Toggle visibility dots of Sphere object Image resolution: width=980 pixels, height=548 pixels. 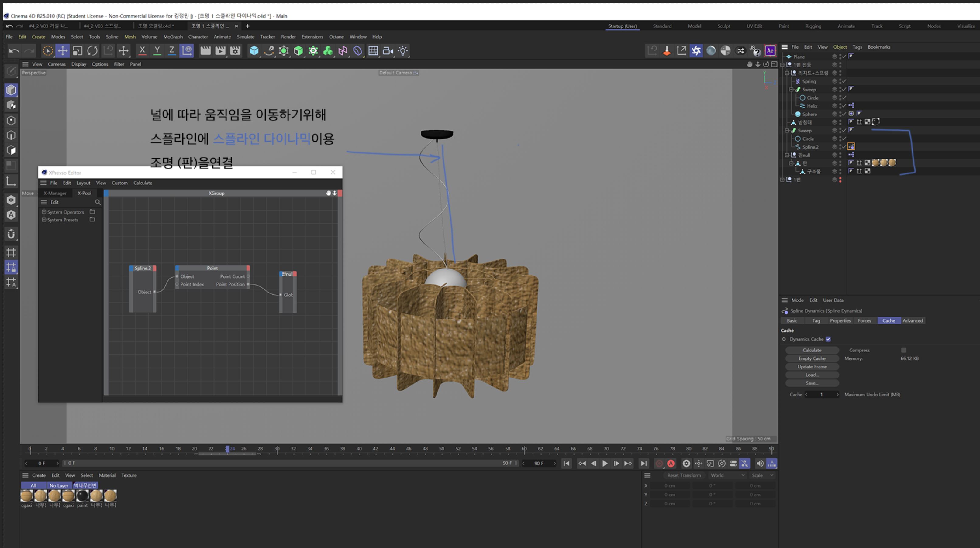click(840, 114)
